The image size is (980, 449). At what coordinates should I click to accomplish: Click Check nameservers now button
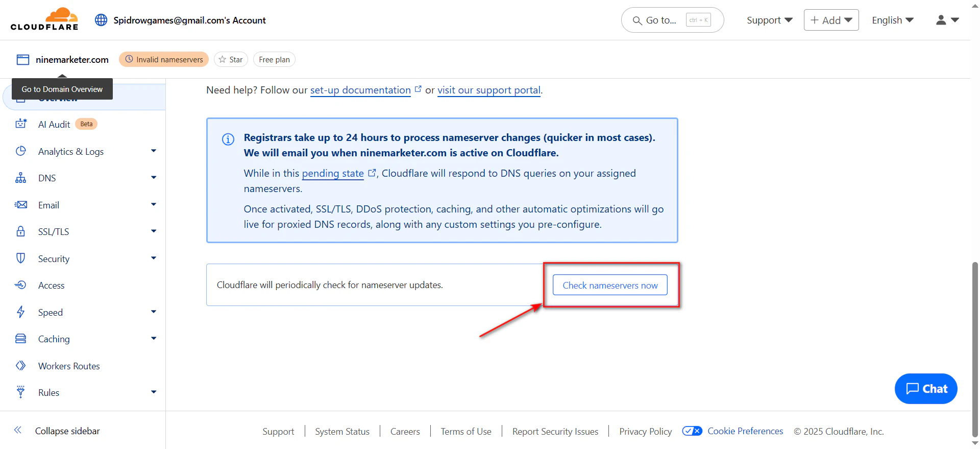610,285
